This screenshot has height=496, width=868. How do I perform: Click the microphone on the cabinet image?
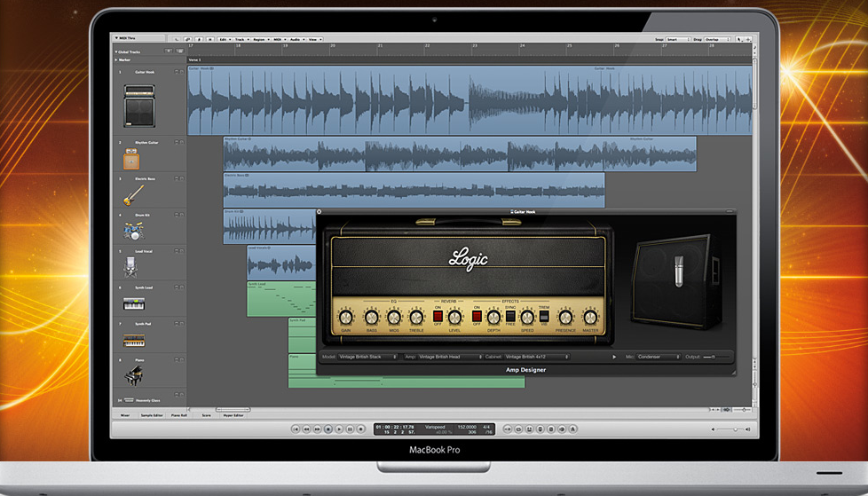tap(679, 272)
